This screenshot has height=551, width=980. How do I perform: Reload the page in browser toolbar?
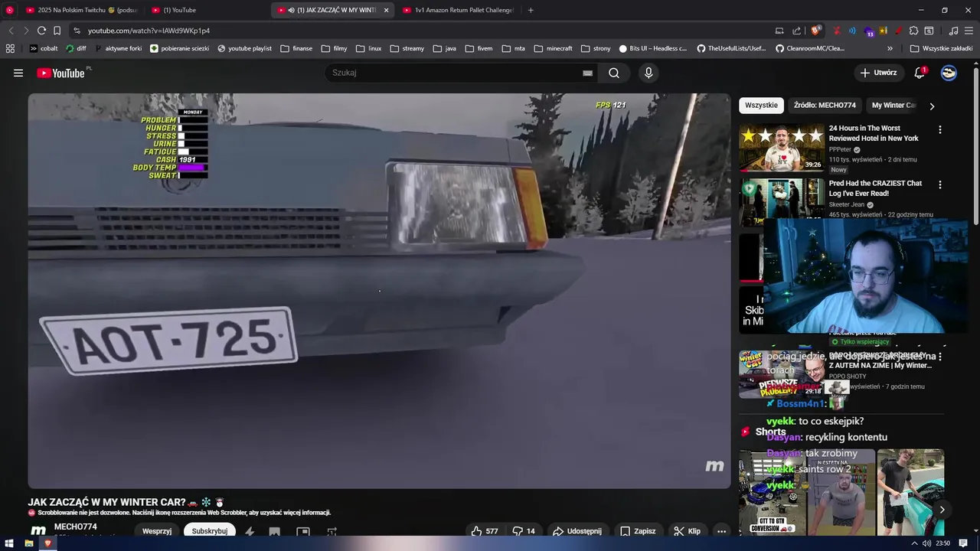(x=41, y=31)
